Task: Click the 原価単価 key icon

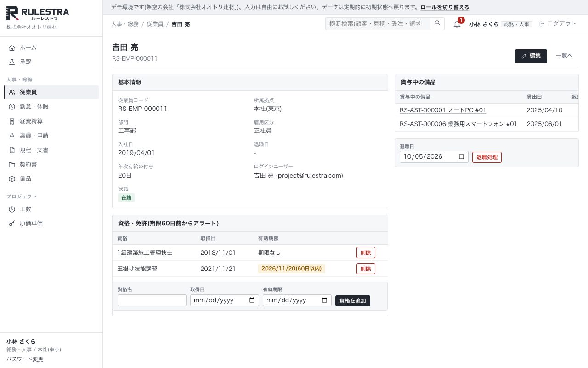Action: pos(12,223)
